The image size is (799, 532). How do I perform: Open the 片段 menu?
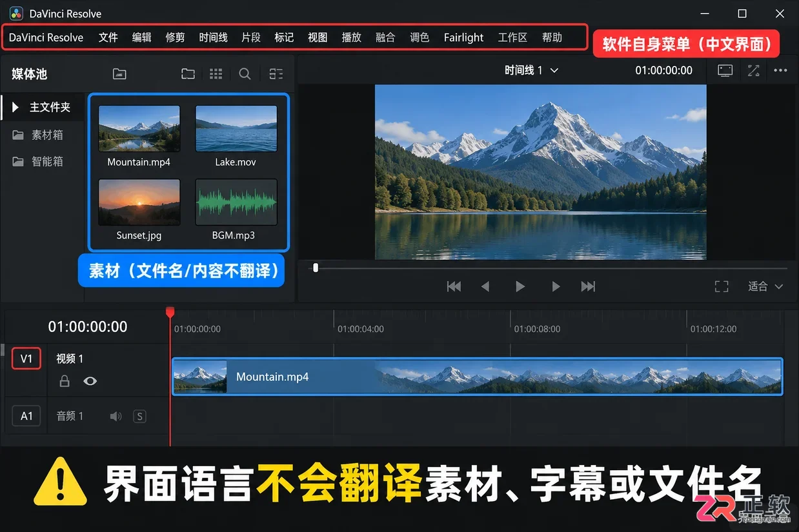[251, 37]
